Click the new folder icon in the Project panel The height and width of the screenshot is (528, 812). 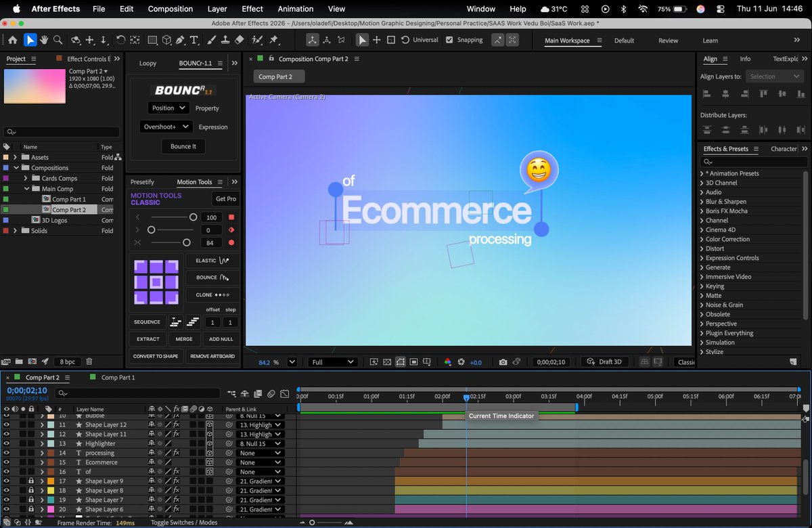pyautogui.click(x=20, y=362)
